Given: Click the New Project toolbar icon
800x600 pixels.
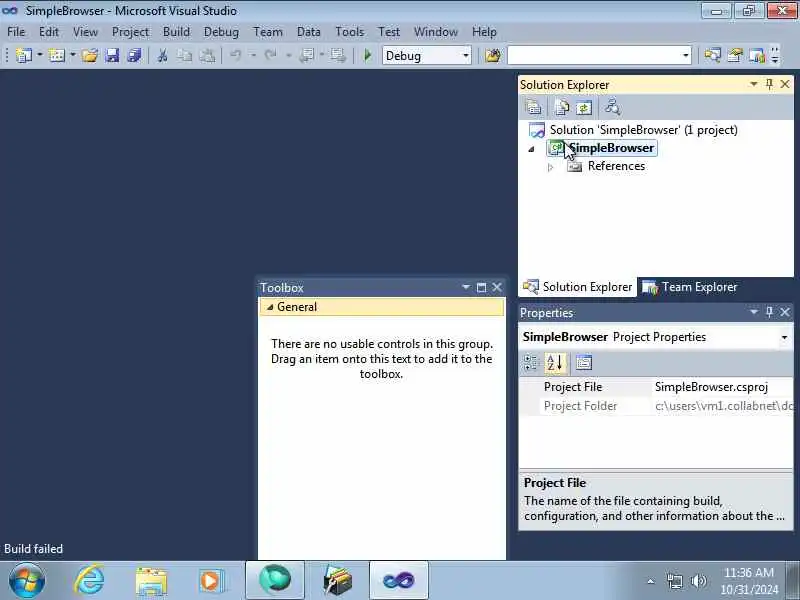Looking at the screenshot, I should (x=23, y=55).
